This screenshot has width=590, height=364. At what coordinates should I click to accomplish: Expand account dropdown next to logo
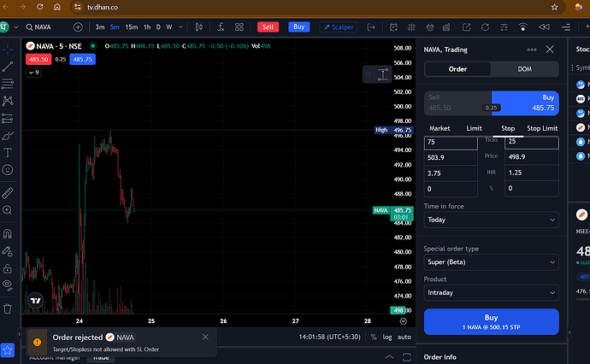tap(16, 27)
